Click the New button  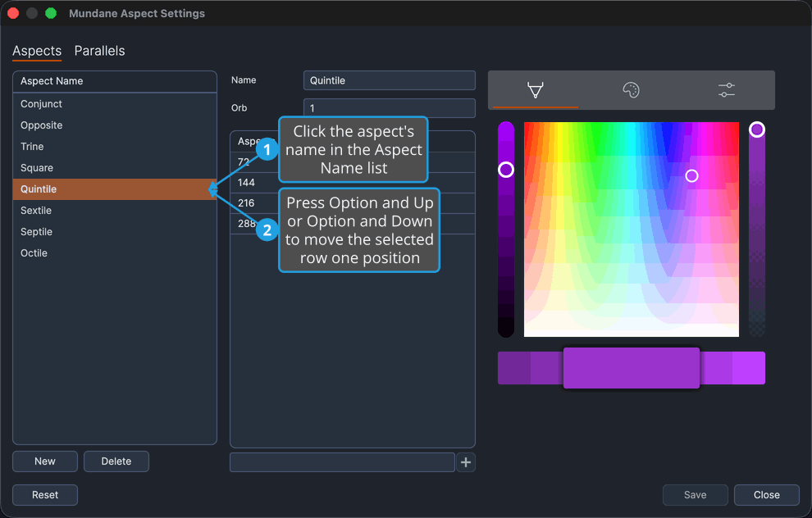(x=45, y=461)
